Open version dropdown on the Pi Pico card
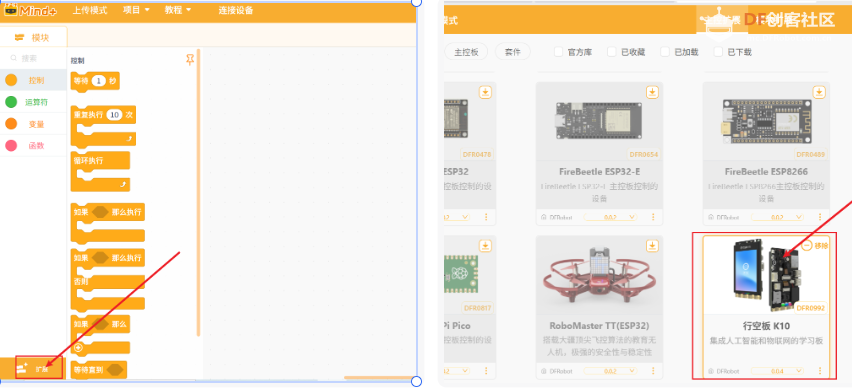 [458, 371]
